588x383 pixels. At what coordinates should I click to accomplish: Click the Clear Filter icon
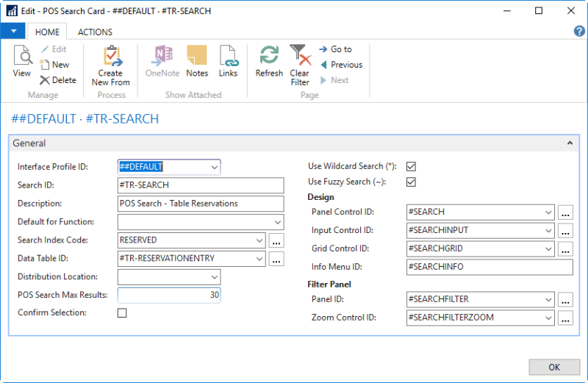tap(299, 57)
